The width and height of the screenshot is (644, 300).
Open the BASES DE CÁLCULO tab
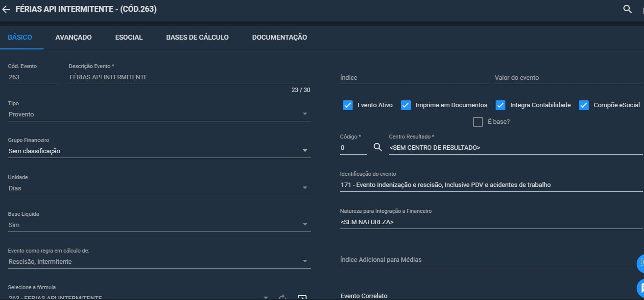coord(197,37)
